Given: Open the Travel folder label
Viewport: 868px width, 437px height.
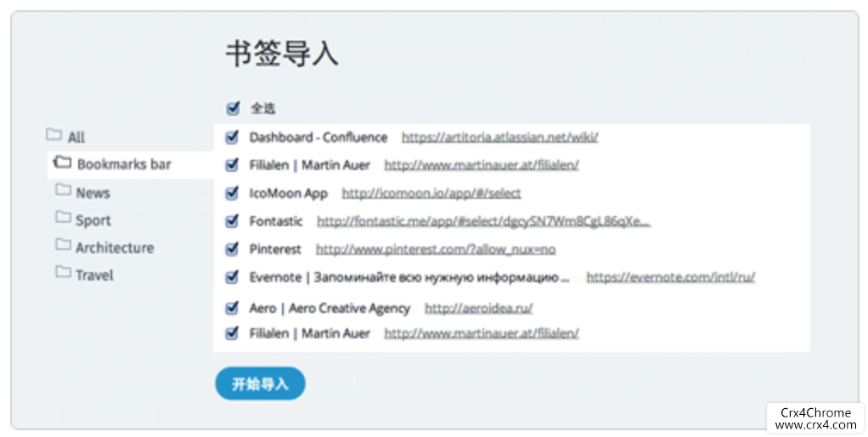Looking at the screenshot, I should pyautogui.click(x=94, y=275).
